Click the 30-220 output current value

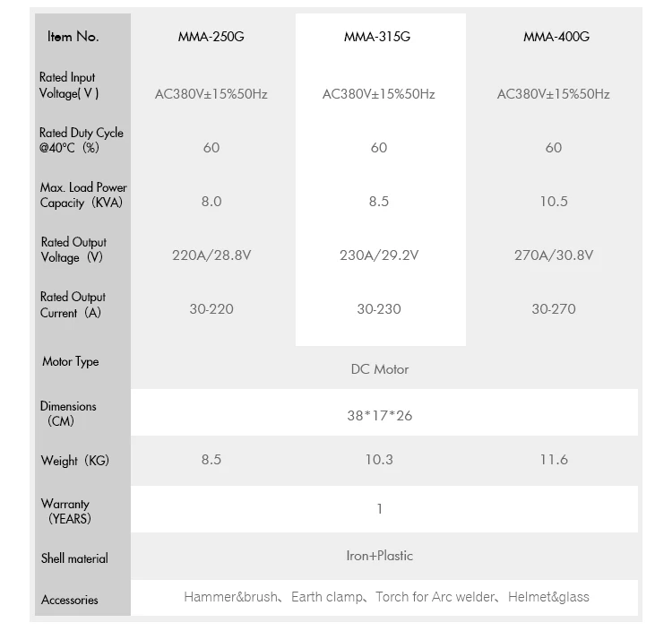click(211, 309)
